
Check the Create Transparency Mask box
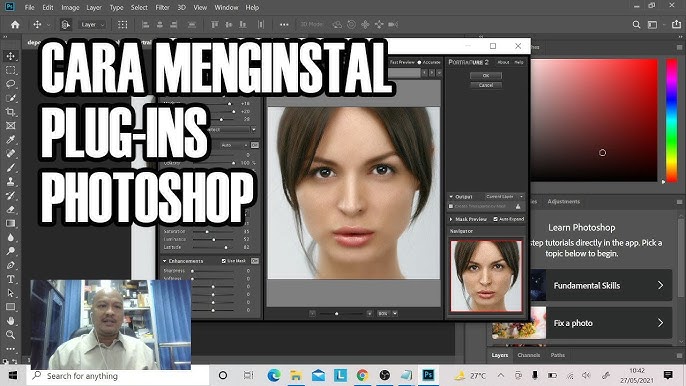coord(451,206)
